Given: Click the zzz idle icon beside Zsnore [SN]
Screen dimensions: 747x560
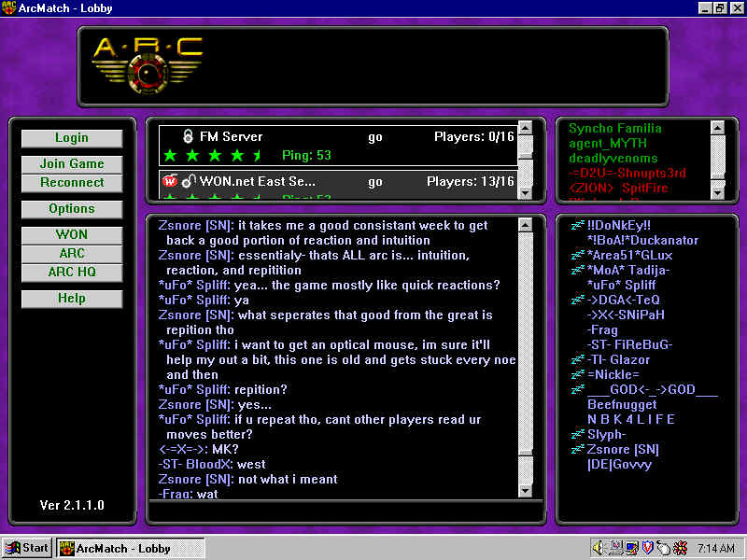Looking at the screenshot, I should click(x=577, y=449).
